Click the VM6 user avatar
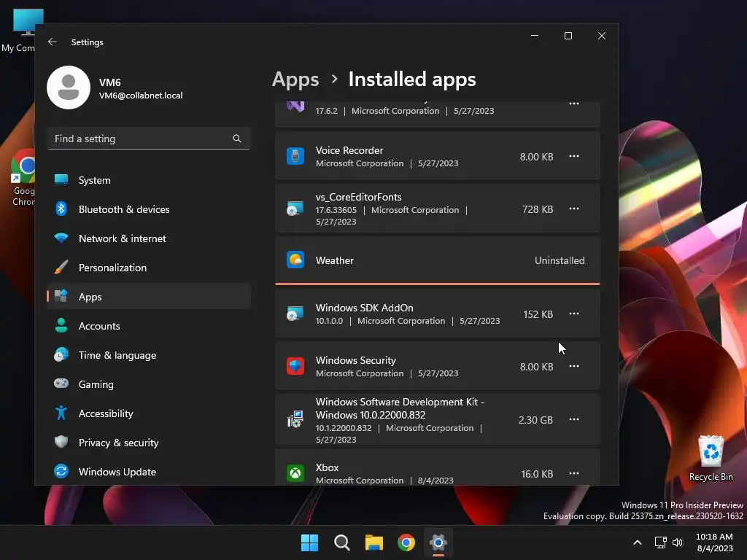Viewport: 747px width, 560px height. tap(69, 87)
